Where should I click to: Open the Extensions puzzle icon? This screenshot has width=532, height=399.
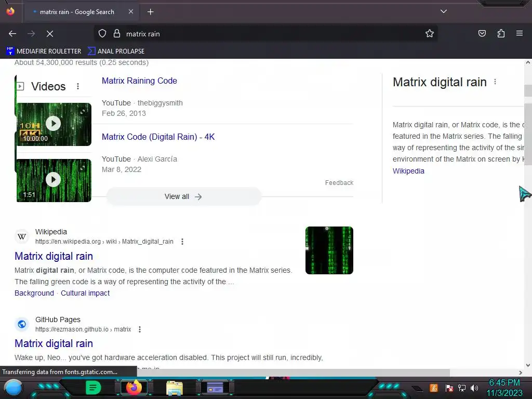[501, 34]
